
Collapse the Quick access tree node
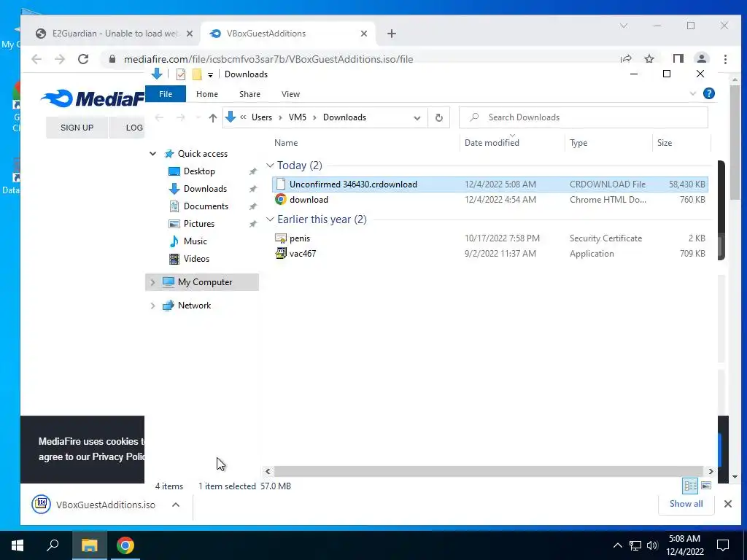point(153,154)
